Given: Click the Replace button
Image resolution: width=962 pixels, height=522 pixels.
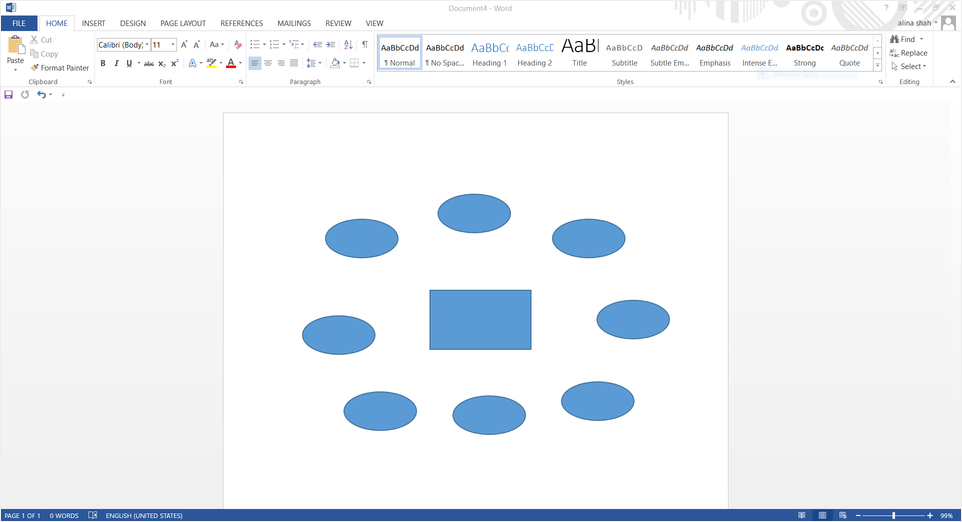Looking at the screenshot, I should coord(908,53).
